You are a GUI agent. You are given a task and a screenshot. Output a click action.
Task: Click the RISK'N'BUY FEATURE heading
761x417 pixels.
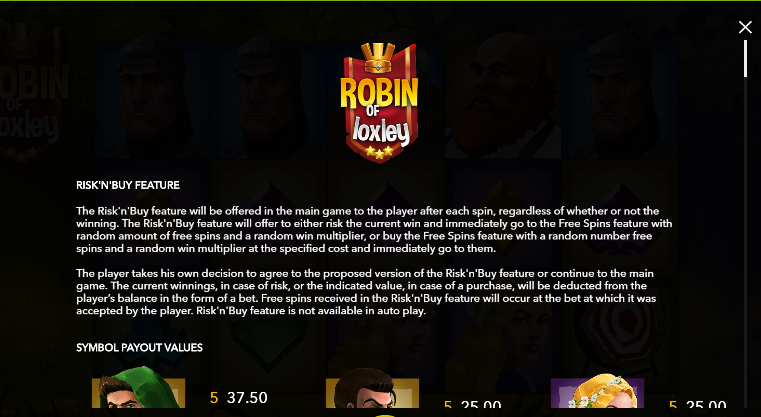pyautogui.click(x=128, y=185)
